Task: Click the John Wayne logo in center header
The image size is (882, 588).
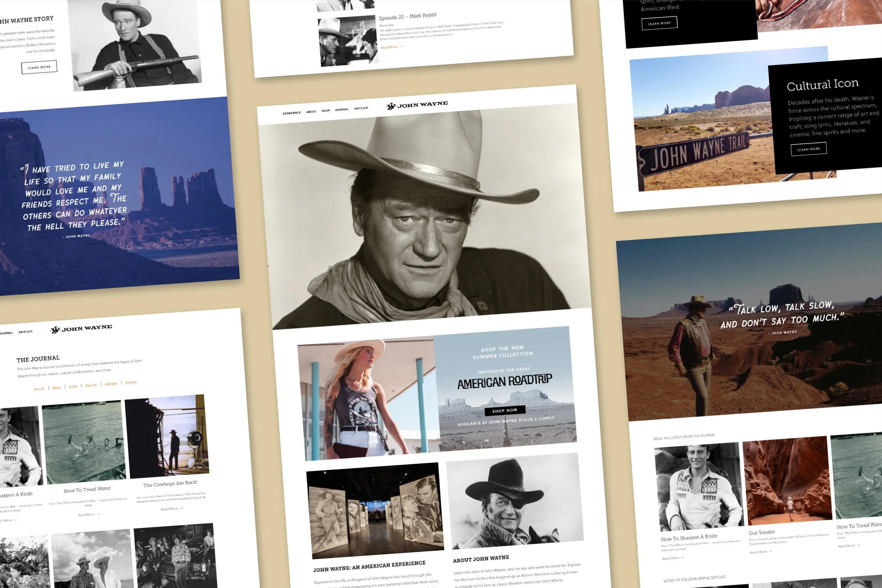Action: (417, 105)
